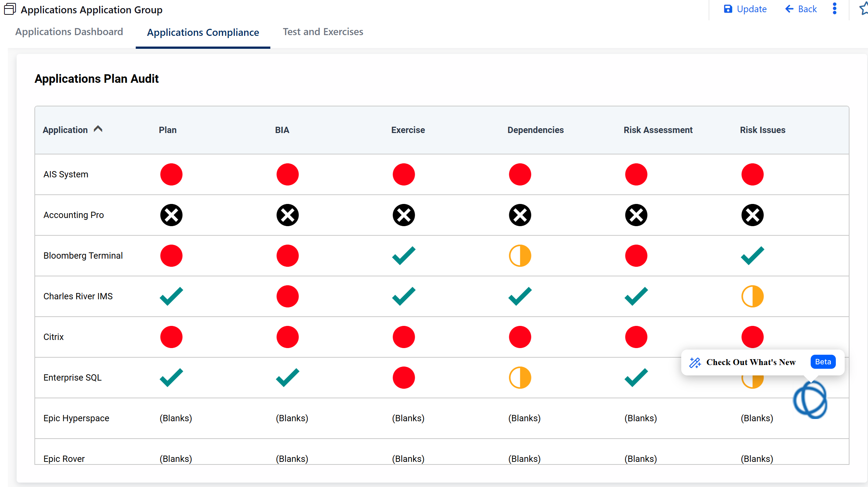This screenshot has width=868, height=487.
Task: Click Citrix Risk Assessment red circle
Action: (636, 337)
